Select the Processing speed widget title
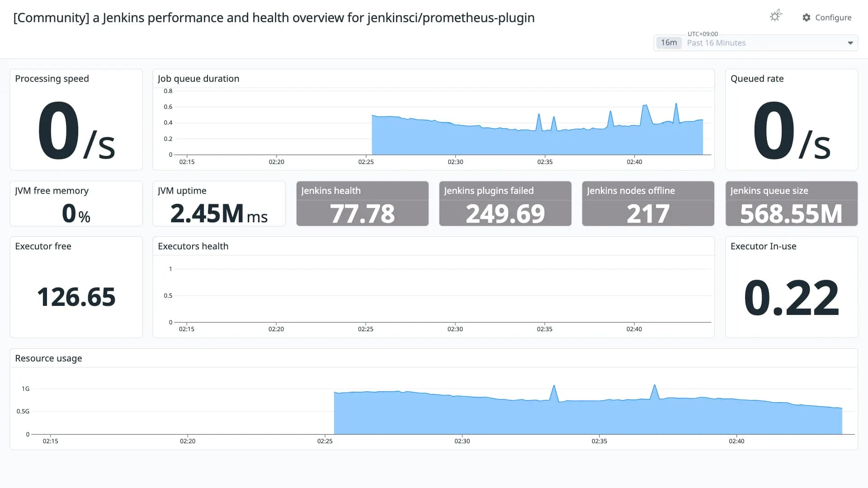This screenshot has width=868, height=488. 52,79
